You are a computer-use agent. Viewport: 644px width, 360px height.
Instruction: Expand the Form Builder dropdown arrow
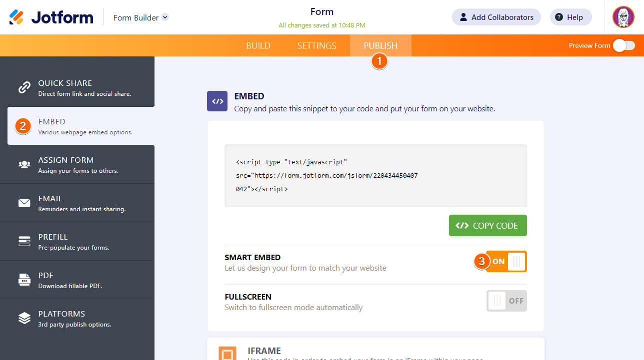(165, 17)
